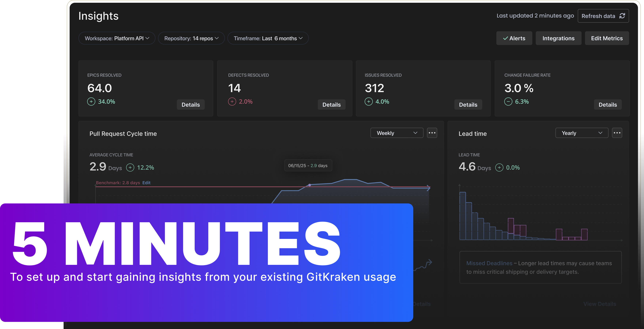Image resolution: width=644 pixels, height=329 pixels.
Task: Open the Pull Request Cycle time more-options menu
Action: [x=432, y=133]
